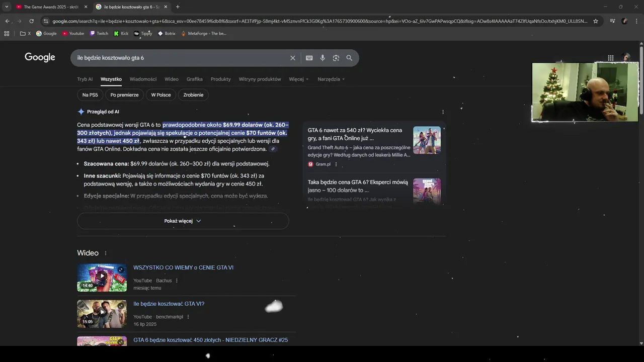Open the Google bookmark
Viewport: 644px width, 362px height.
[46, 34]
